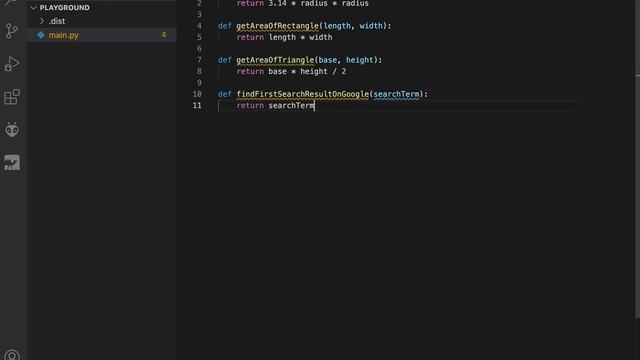The width and height of the screenshot is (640, 360).
Task: Click the 'height' parameter on line 7
Action: pos(360,60)
